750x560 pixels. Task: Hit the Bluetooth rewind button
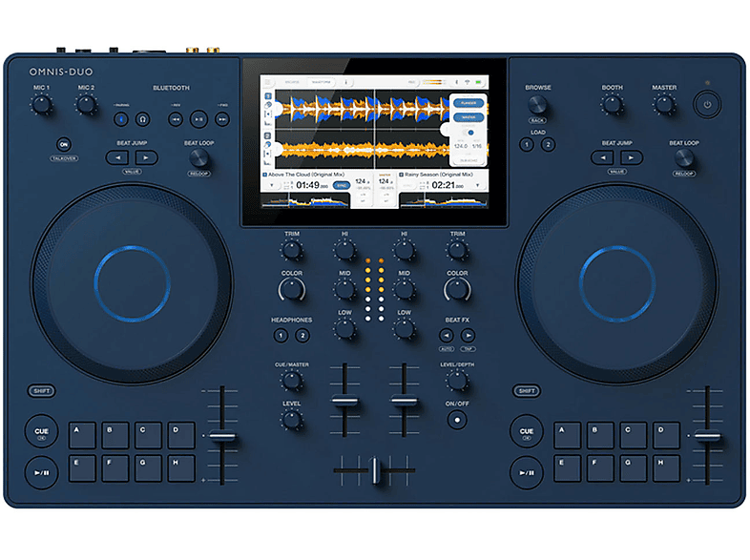pos(176,119)
